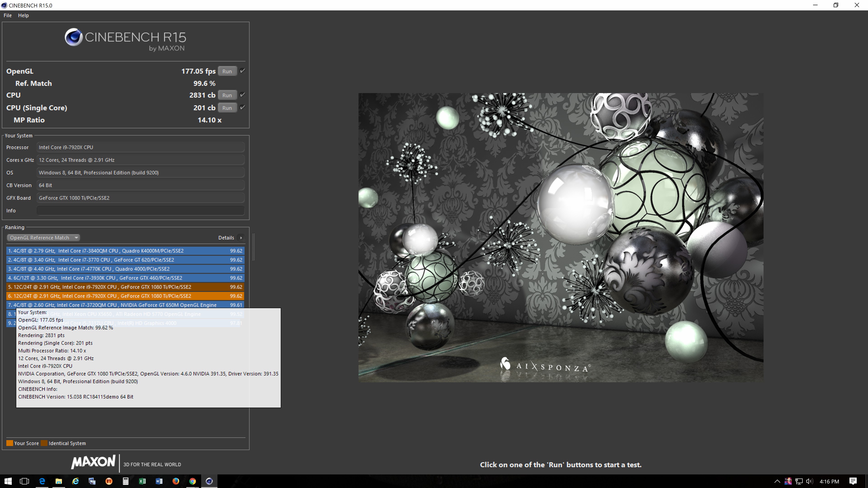Screen dimensions: 868x488
Task: Open the Help menu
Action: (x=23, y=15)
